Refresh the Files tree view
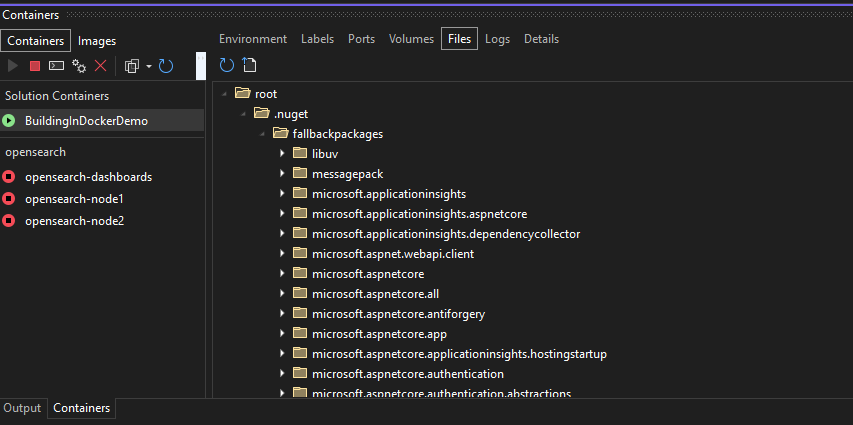The width and height of the screenshot is (853, 425). click(x=227, y=65)
